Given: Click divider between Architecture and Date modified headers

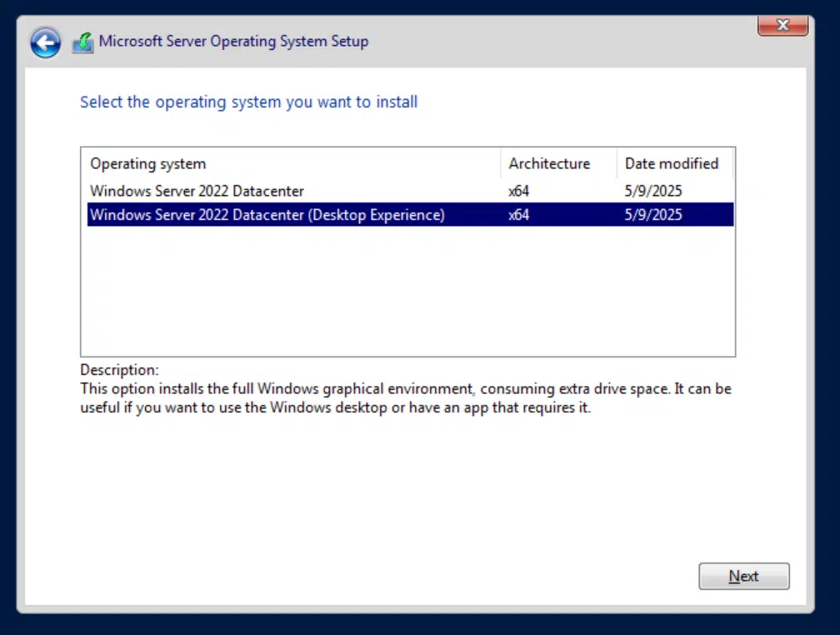Looking at the screenshot, I should click(x=617, y=163).
